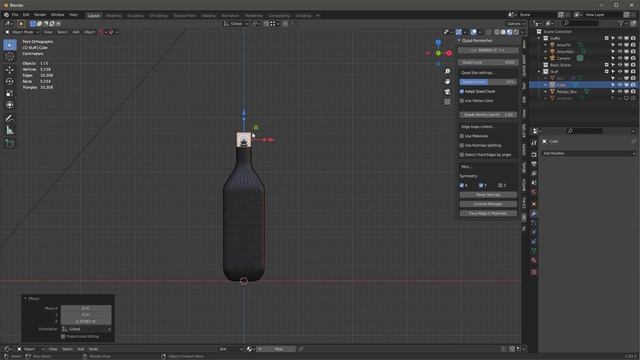Adjust the Adaptive size slider
This screenshot has width=640, height=360.
488,82
